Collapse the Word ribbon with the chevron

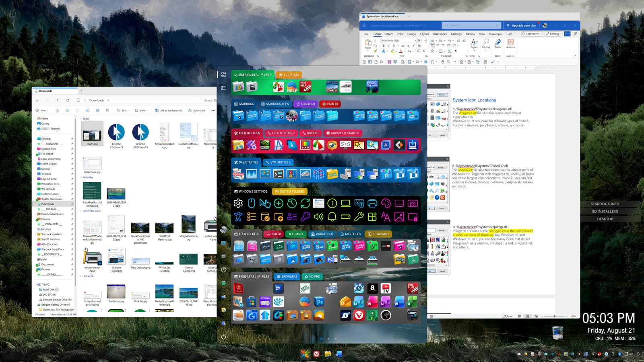coord(575,56)
